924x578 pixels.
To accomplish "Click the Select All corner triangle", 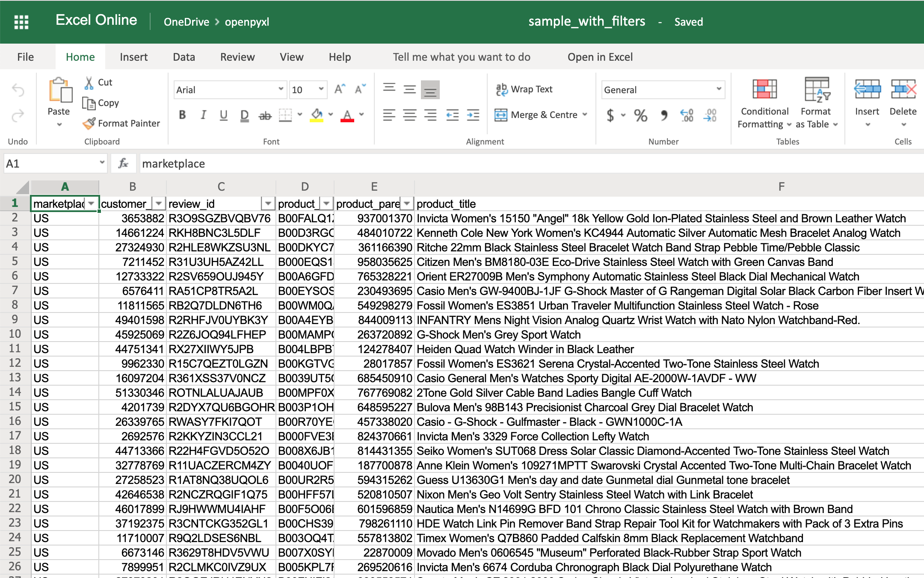I will coord(22,187).
